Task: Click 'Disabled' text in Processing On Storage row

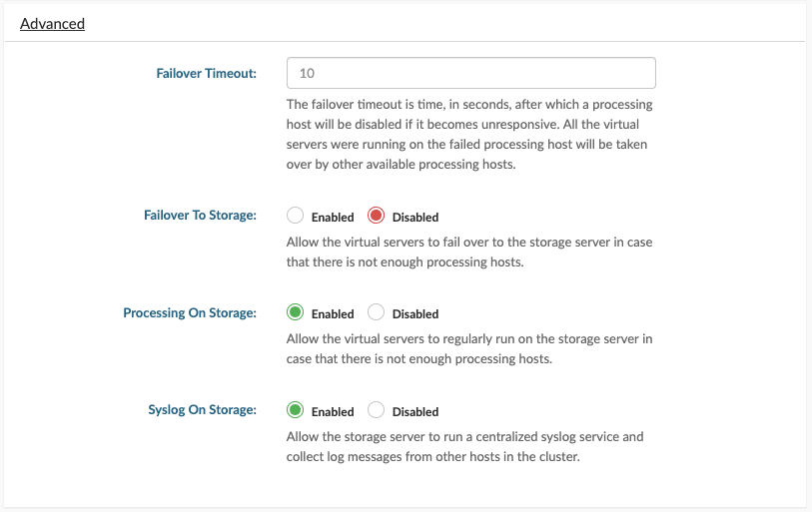Action: [415, 313]
